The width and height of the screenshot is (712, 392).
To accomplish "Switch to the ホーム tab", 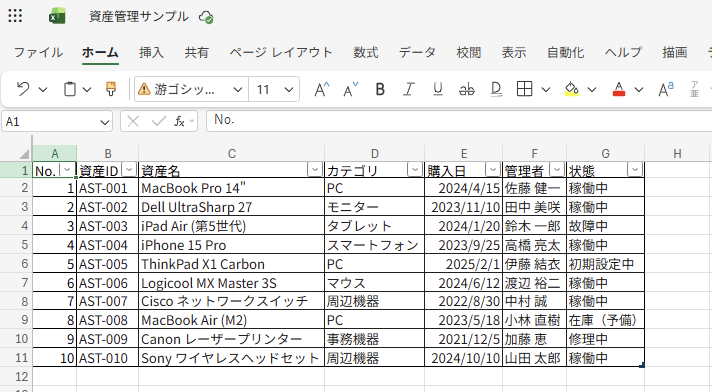I will [x=100, y=53].
